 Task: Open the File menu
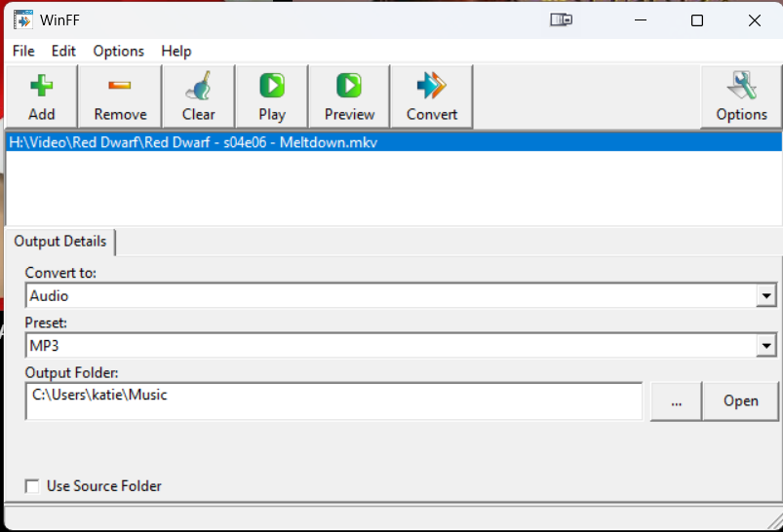click(x=23, y=51)
